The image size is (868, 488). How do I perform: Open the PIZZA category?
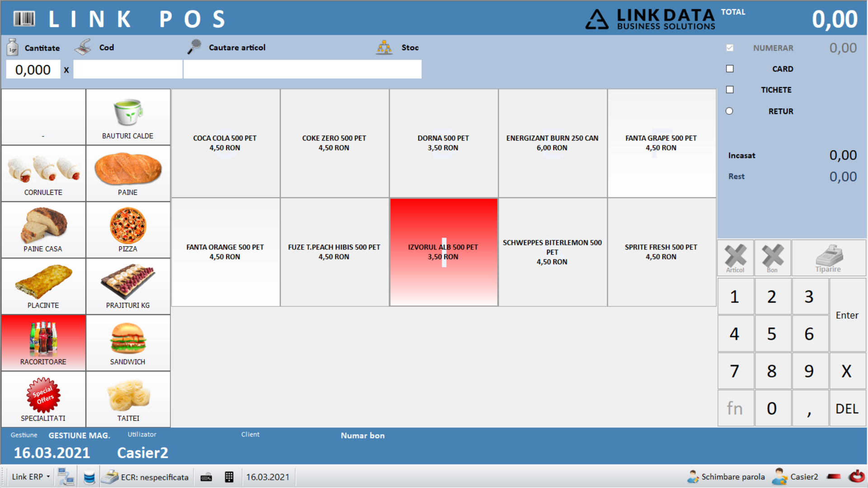point(128,230)
